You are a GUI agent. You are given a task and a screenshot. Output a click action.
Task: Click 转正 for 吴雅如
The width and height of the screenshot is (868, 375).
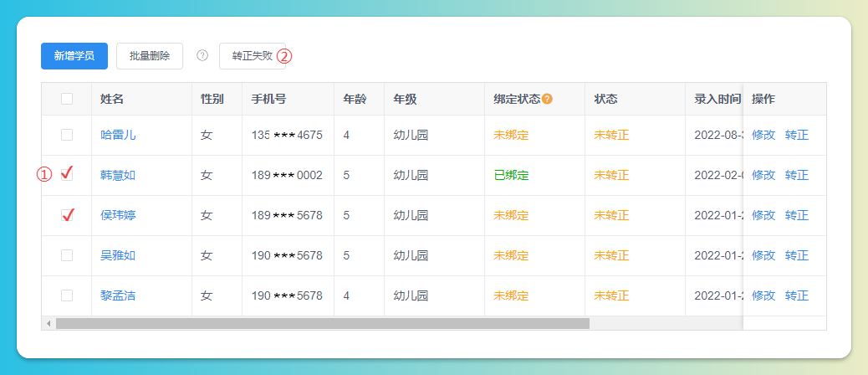click(x=797, y=255)
